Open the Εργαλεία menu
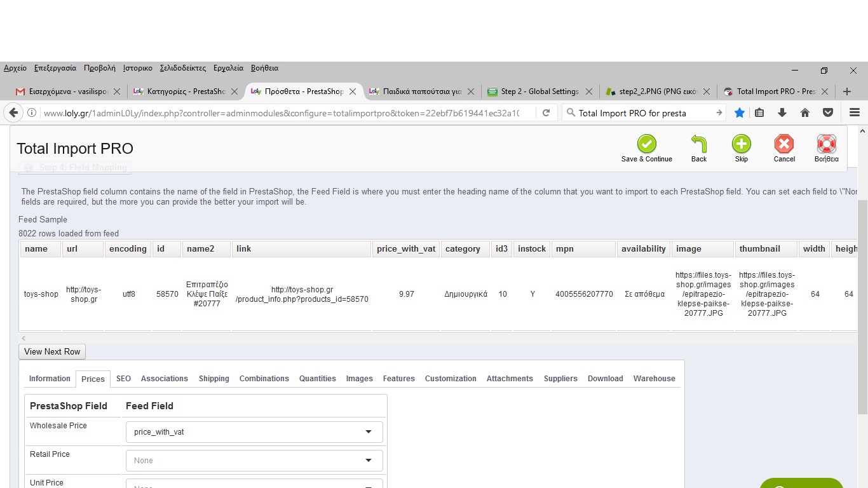The width and height of the screenshot is (868, 488). tap(229, 68)
